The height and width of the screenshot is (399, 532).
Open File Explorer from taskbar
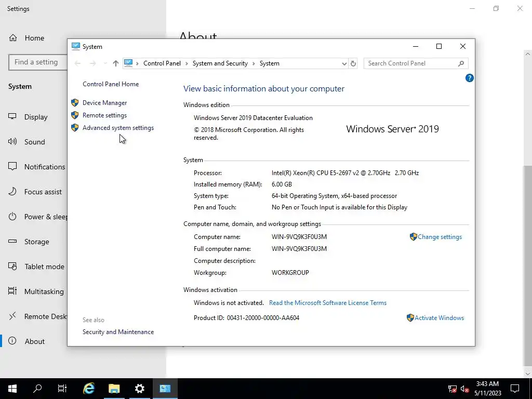tap(114, 389)
